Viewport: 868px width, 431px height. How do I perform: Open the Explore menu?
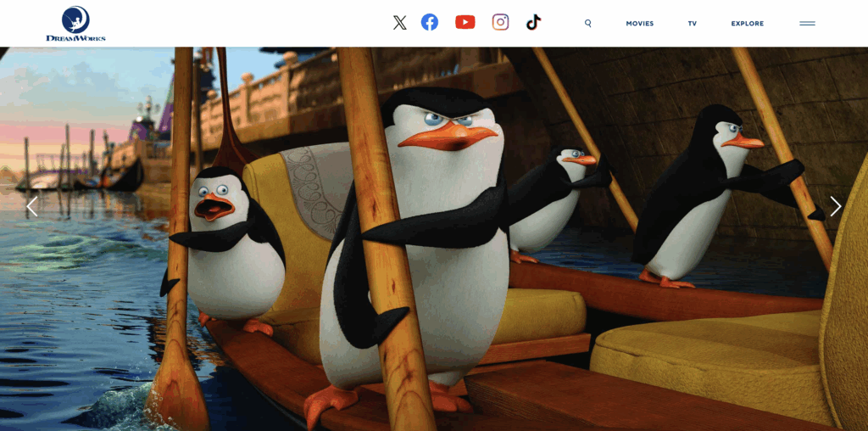pyautogui.click(x=748, y=23)
